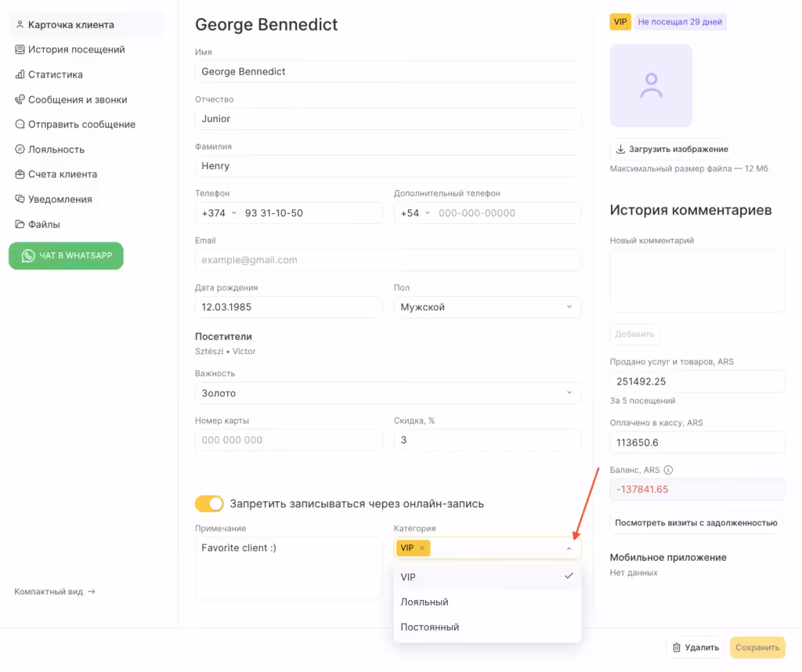Screen dimensions: 802x672
Task: Click Посмотреть визиты с задолженностью
Action: click(695, 522)
